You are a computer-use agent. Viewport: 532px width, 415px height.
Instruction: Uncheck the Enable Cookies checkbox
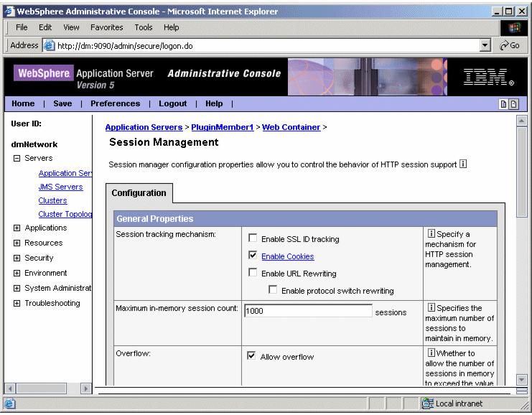253,255
